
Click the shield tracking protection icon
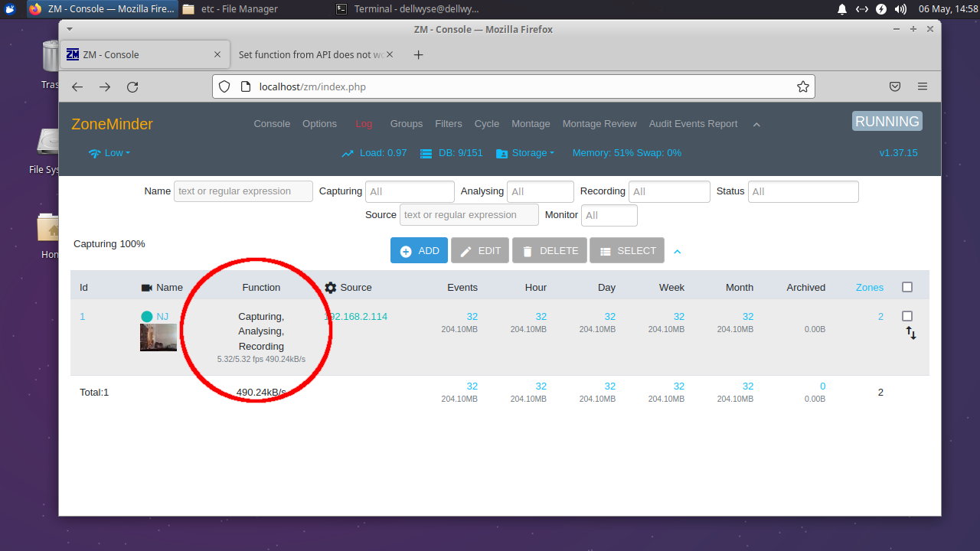(x=224, y=86)
